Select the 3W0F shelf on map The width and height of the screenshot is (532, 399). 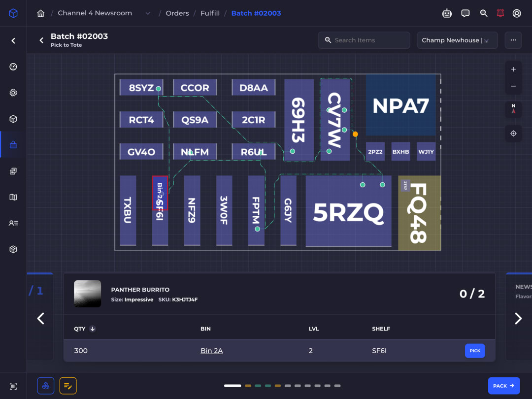coord(224,210)
